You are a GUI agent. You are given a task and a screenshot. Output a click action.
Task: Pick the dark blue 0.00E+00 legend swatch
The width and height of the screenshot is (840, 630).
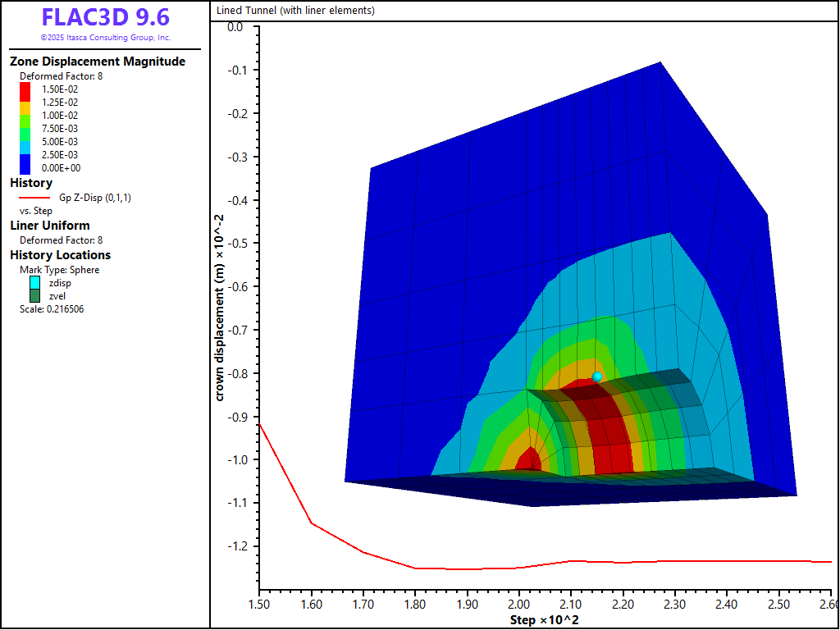coord(25,167)
